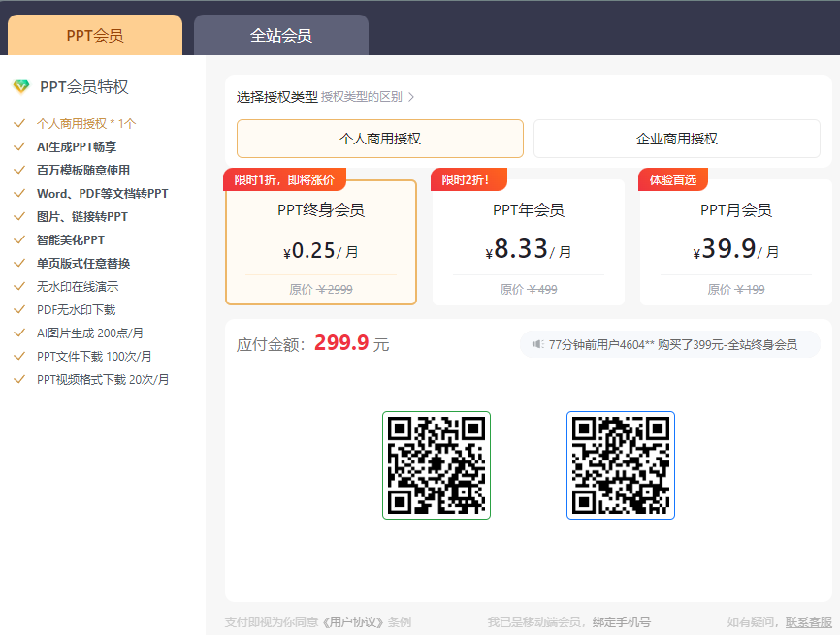The height and width of the screenshot is (635, 840).
Task: Click checkmark beside PPT文件下载 100次/月
Action: coord(19,357)
